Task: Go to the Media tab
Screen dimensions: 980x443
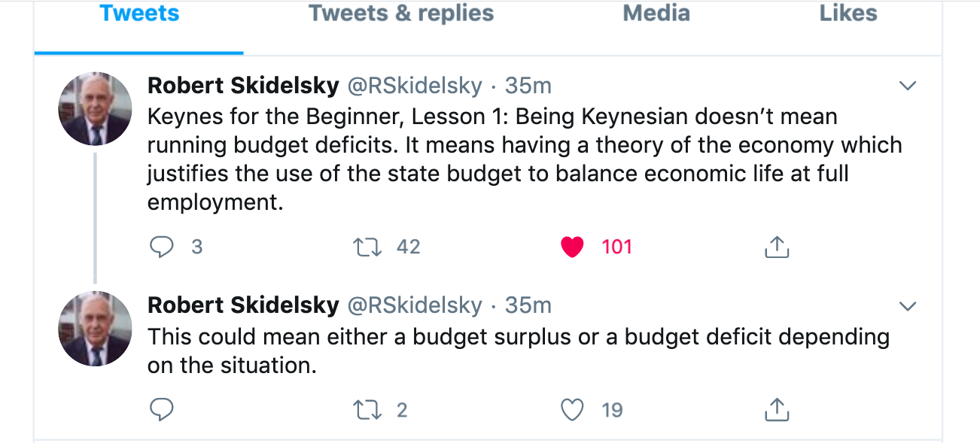Action: (656, 14)
